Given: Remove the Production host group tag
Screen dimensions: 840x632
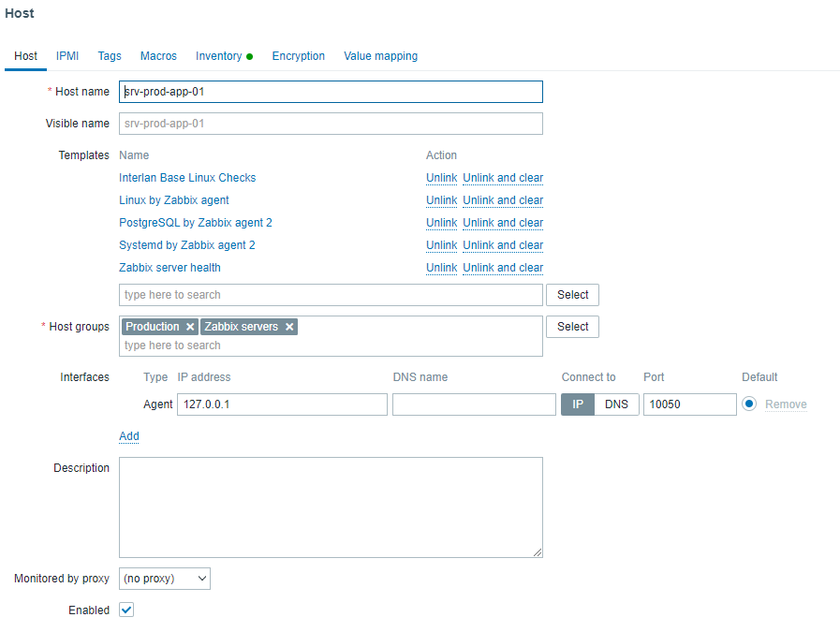Looking at the screenshot, I should pyautogui.click(x=190, y=327).
